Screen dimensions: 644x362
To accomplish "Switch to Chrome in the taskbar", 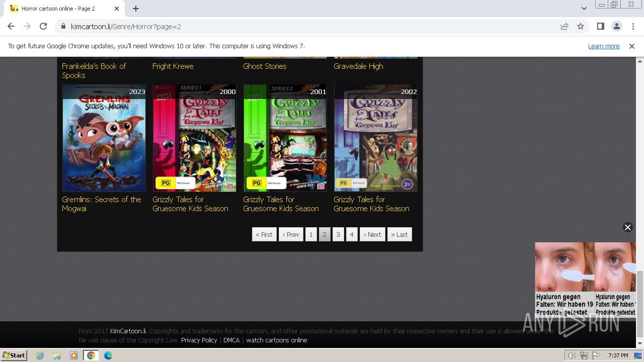I will [x=91, y=355].
